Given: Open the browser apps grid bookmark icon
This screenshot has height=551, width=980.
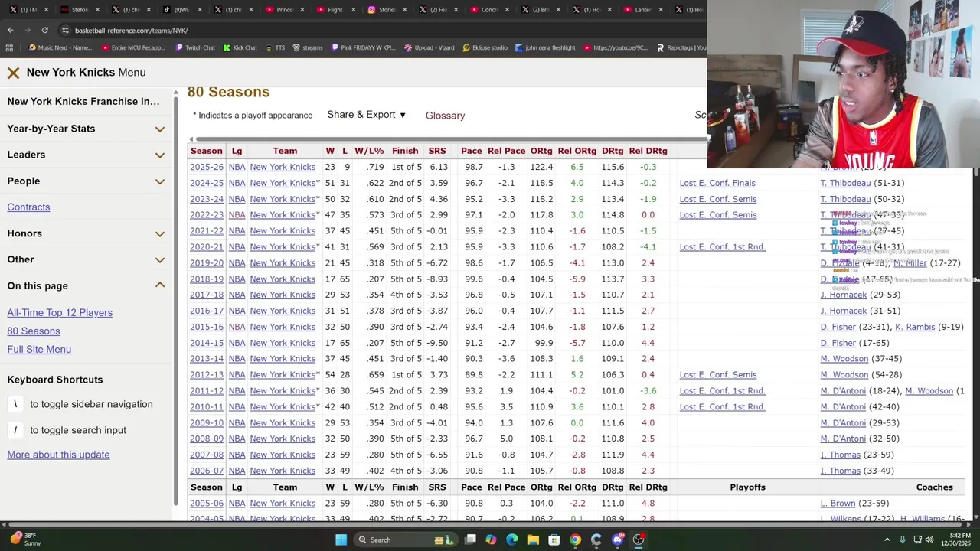Looking at the screenshot, I should tap(9, 47).
